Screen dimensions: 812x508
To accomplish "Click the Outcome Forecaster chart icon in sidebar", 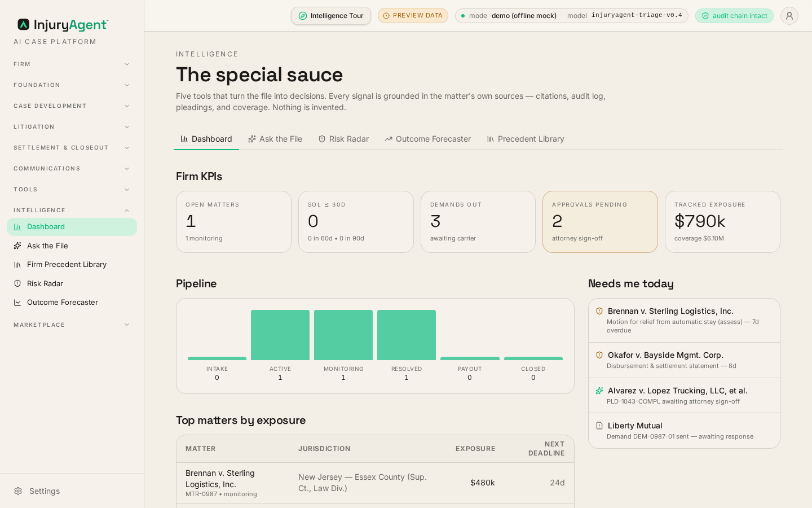I will pos(17,303).
